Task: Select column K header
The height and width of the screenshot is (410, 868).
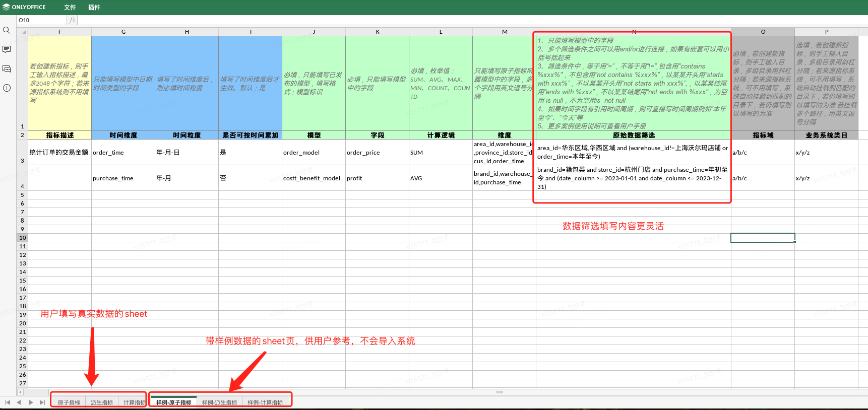Action: [378, 32]
